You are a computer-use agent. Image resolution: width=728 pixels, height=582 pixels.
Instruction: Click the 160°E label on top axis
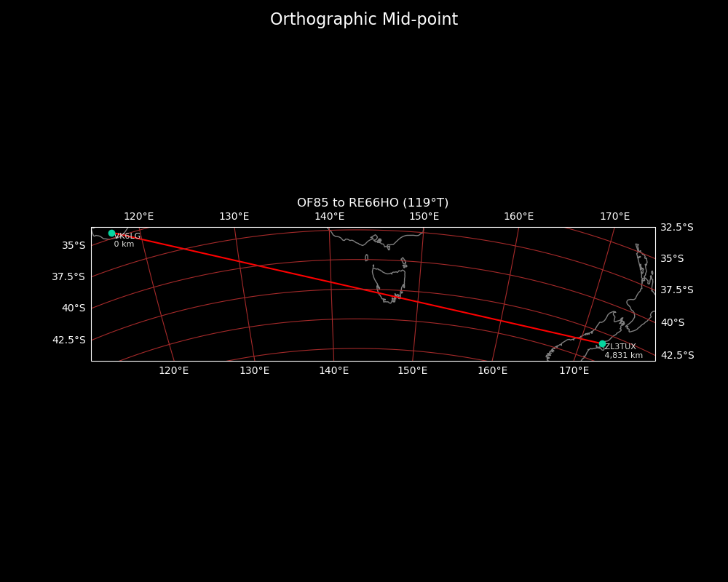pyautogui.click(x=518, y=217)
